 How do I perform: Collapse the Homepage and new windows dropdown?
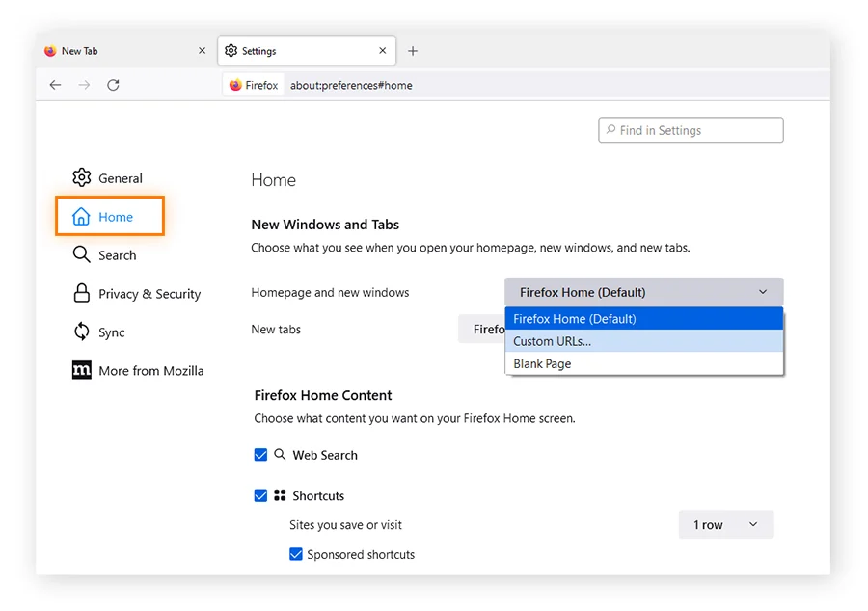click(x=644, y=292)
